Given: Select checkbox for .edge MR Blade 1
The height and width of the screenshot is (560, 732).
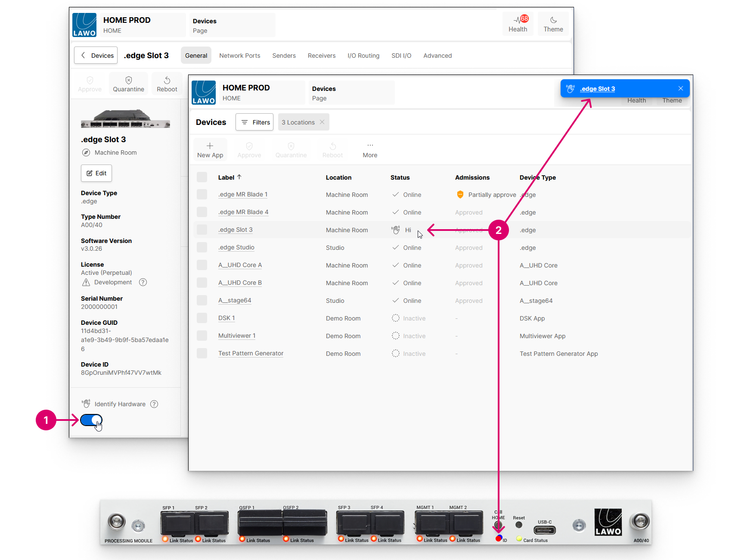Looking at the screenshot, I should point(202,195).
